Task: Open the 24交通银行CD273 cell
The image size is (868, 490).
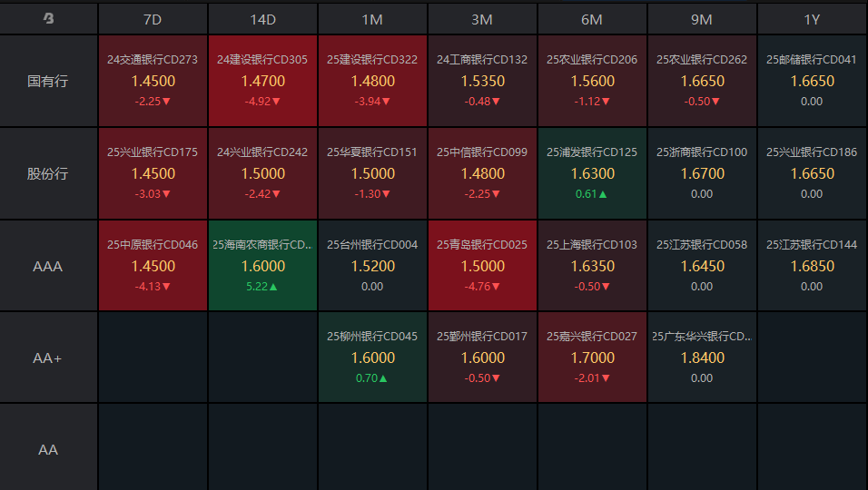Action: pos(153,81)
